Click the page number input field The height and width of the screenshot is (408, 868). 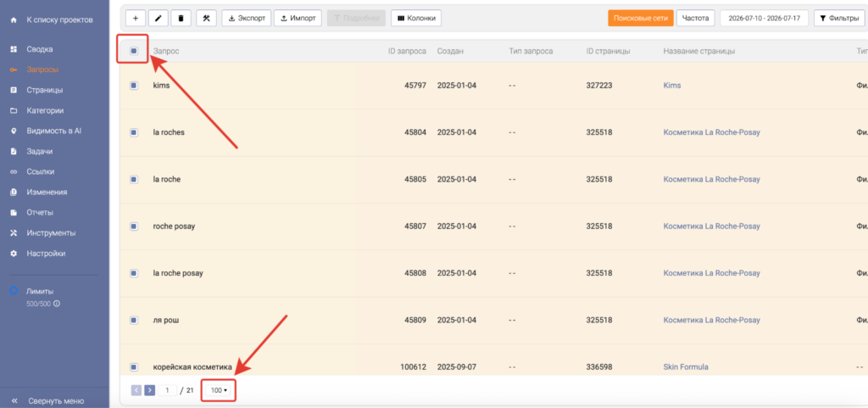click(x=168, y=390)
